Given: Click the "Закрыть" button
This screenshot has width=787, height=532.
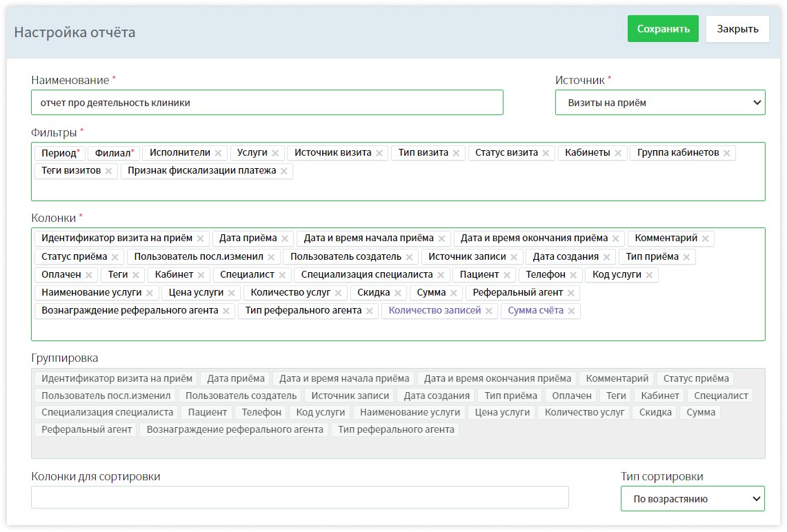Looking at the screenshot, I should coord(737,28).
